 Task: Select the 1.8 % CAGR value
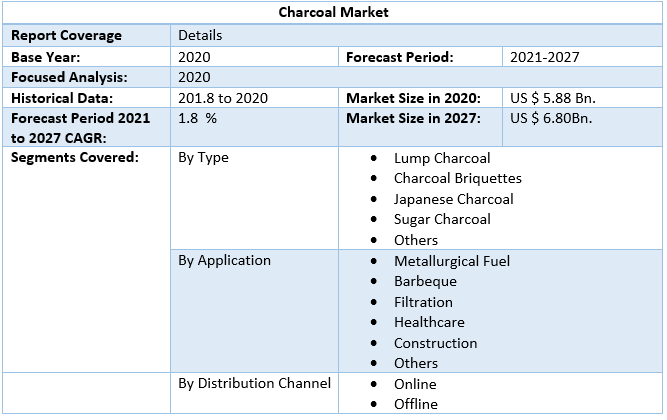point(197,118)
